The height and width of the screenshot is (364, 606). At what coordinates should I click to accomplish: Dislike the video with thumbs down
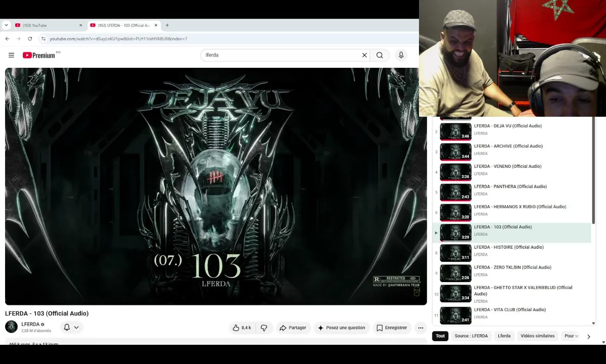(x=264, y=328)
